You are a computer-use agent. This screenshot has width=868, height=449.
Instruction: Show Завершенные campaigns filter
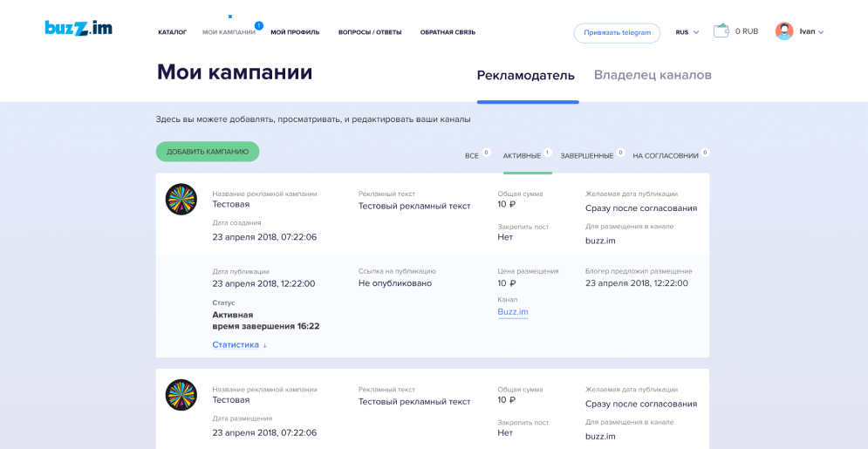point(587,155)
